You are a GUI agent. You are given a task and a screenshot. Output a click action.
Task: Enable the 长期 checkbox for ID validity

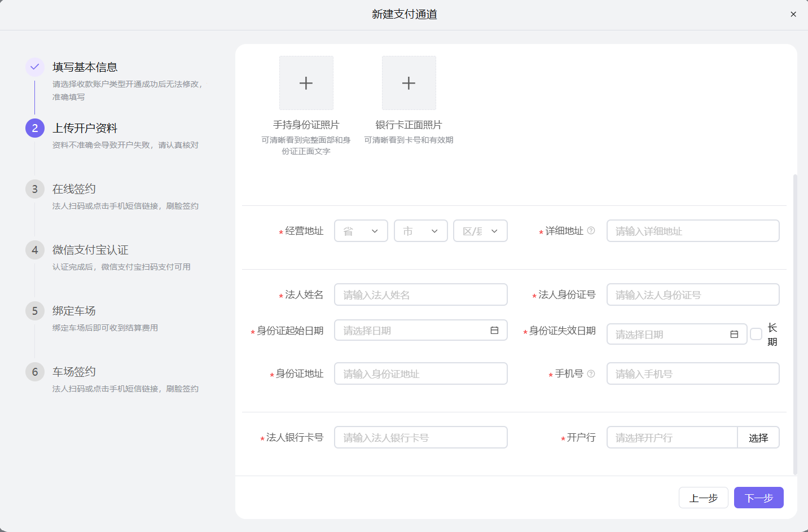(756, 334)
